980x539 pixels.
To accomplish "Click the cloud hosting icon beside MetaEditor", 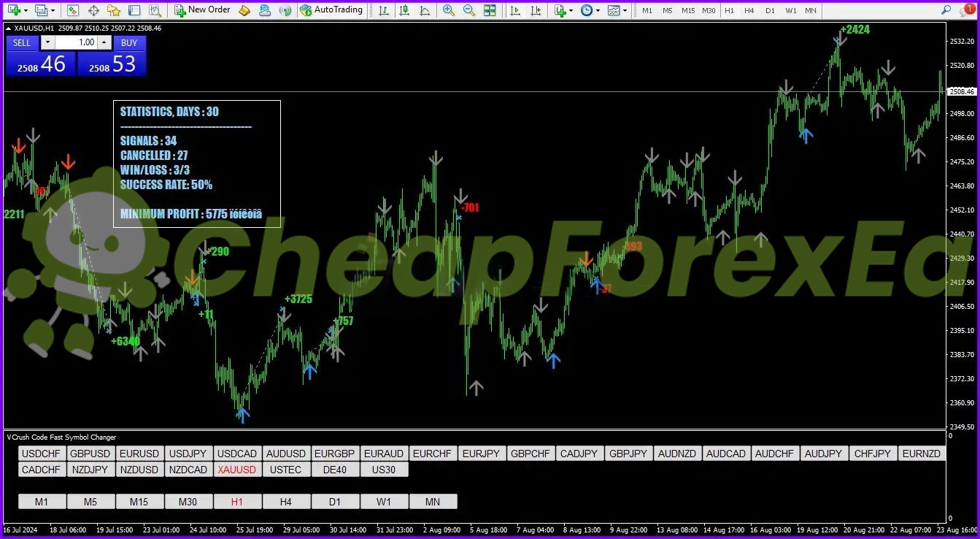I will (x=265, y=10).
